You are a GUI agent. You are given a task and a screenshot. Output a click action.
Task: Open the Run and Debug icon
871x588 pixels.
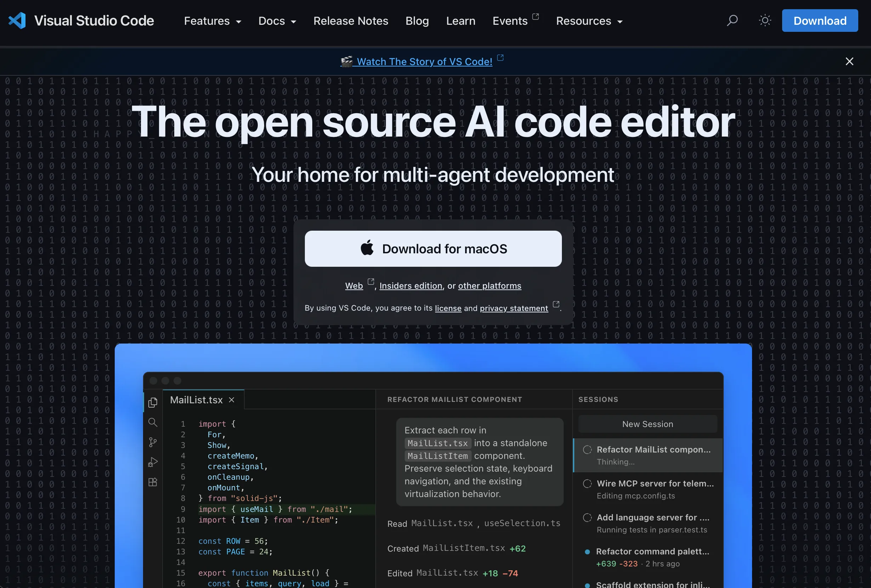(x=153, y=462)
